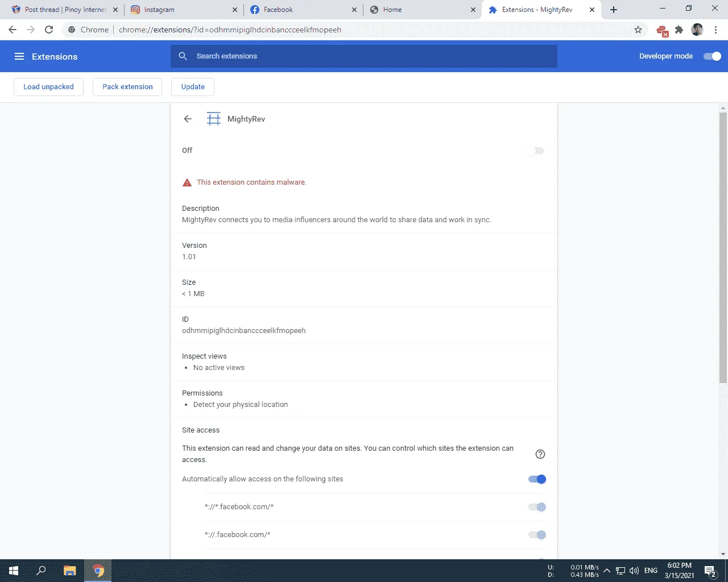Open the Extensions hamburger main menu
Screen dimensions: 728x582
(x=19, y=56)
